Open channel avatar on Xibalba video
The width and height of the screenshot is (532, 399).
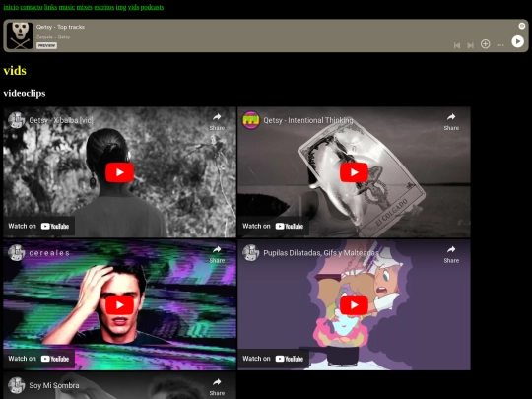17,120
